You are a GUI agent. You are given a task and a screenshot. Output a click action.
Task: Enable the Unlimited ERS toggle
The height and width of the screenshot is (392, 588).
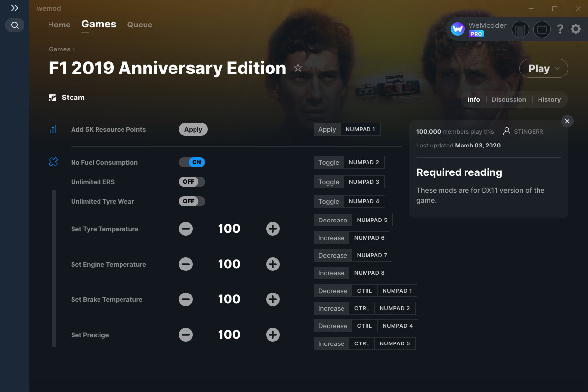point(192,182)
